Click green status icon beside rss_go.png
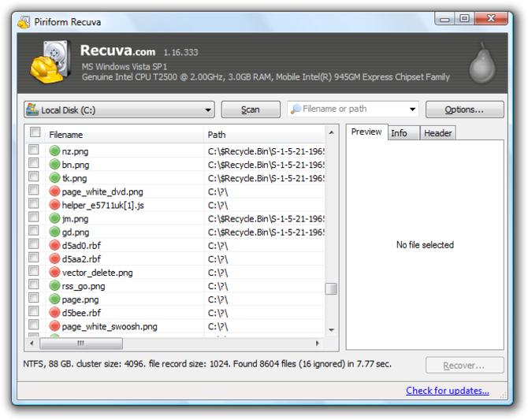Viewport: 528px width, 420px height. [55, 286]
